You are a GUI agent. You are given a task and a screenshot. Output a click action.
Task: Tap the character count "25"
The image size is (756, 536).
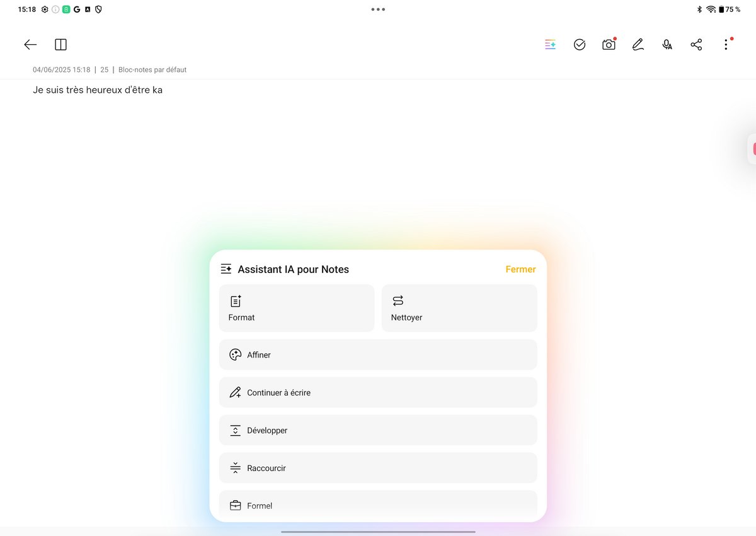coord(105,70)
